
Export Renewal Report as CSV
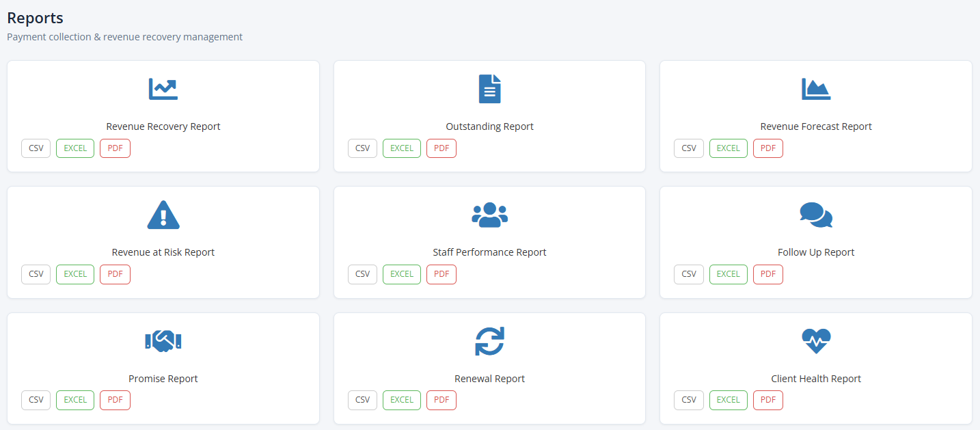coord(362,401)
